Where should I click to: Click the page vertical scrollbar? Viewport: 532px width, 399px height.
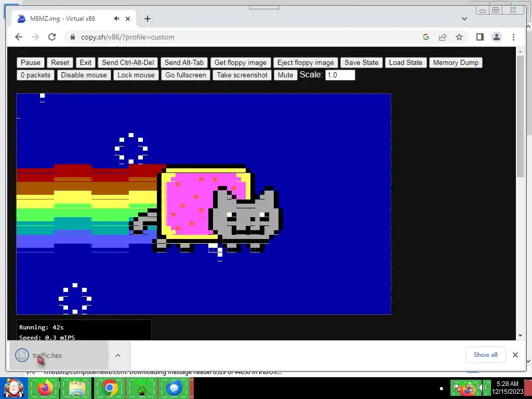tap(521, 115)
